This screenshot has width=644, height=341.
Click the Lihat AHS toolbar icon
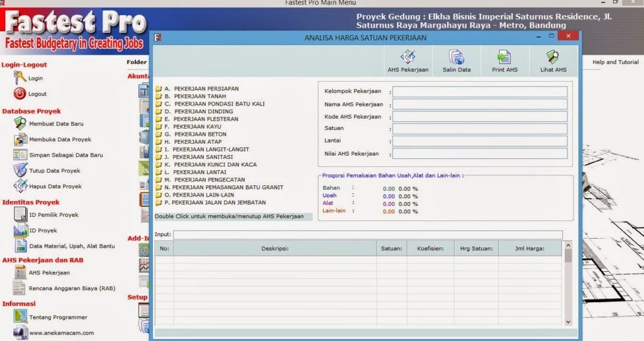[553, 57]
